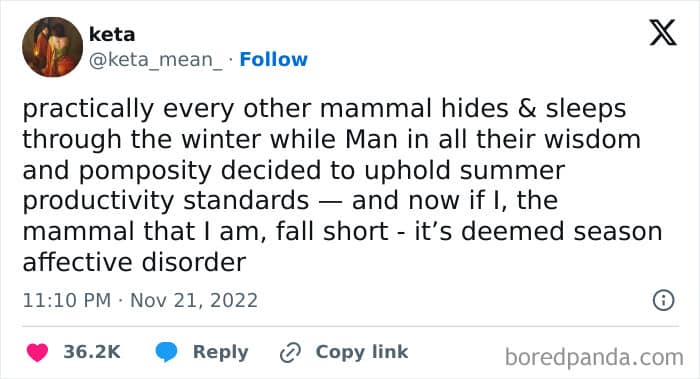Click the reply speech bubble icon
This screenshot has width=700, height=379.
(x=166, y=352)
